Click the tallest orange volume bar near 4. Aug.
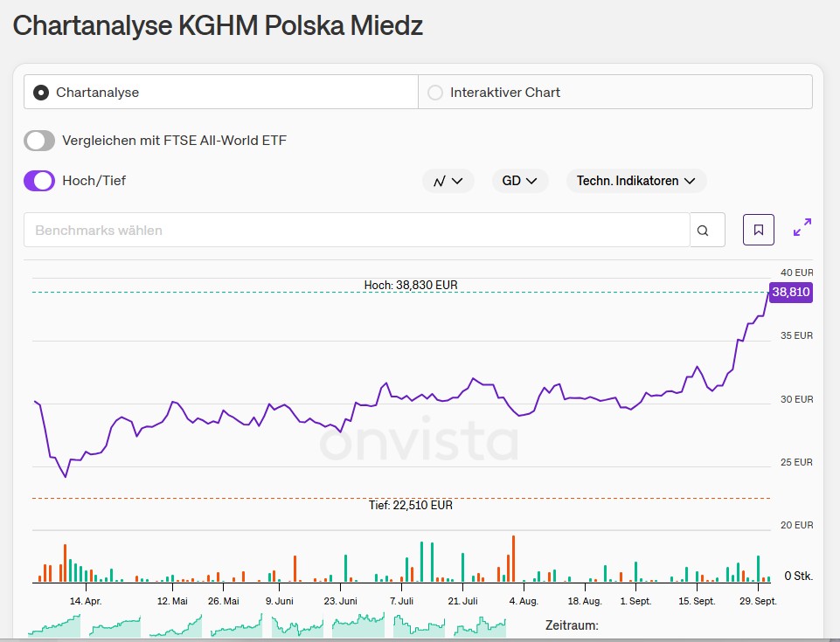Image resolution: width=840 pixels, height=642 pixels. pos(513,559)
